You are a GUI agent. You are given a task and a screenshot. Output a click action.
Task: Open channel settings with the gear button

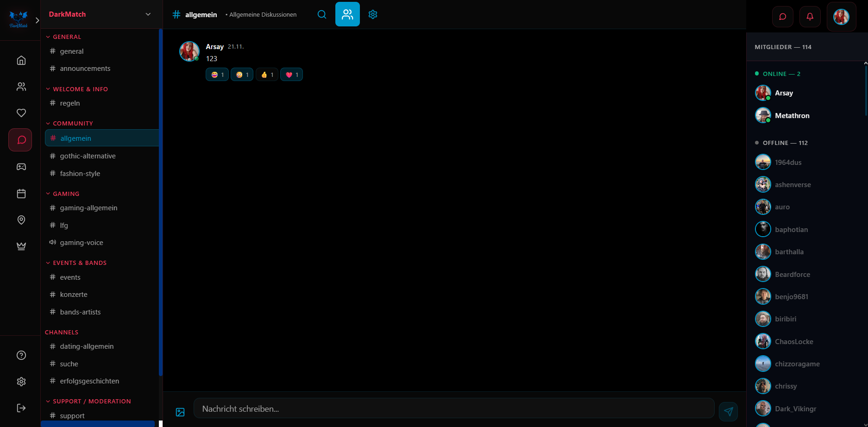pyautogui.click(x=372, y=14)
